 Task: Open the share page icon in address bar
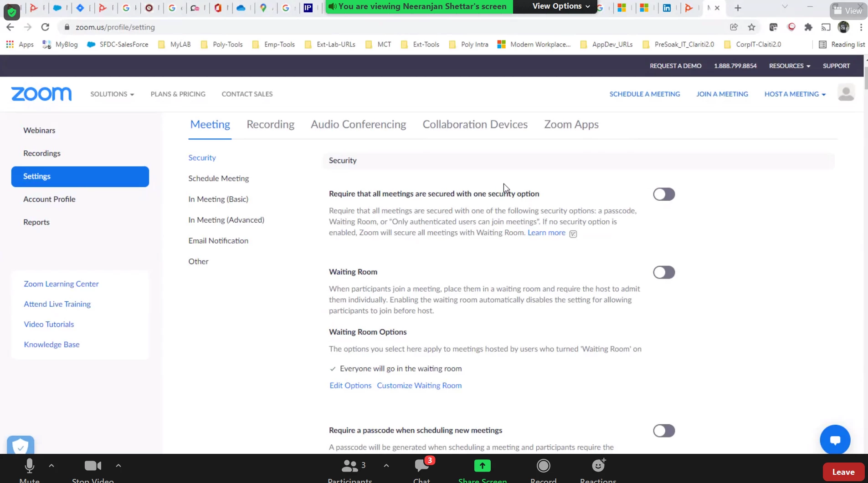(x=734, y=27)
